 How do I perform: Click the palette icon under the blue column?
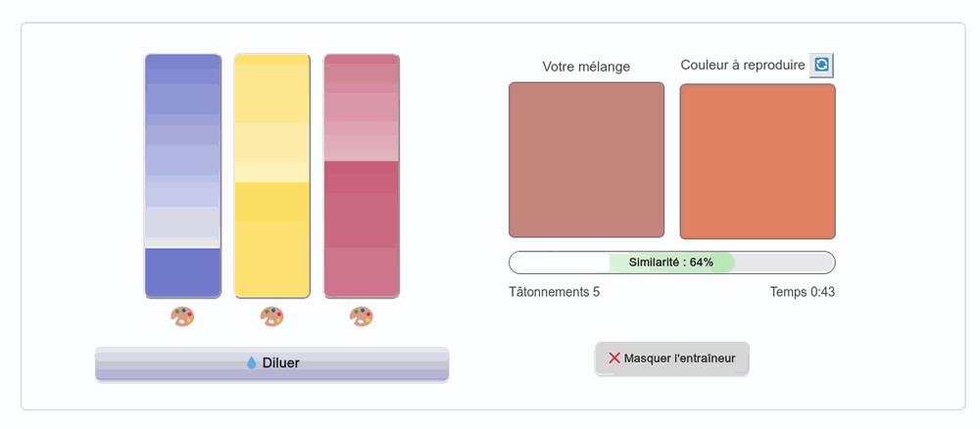click(182, 316)
